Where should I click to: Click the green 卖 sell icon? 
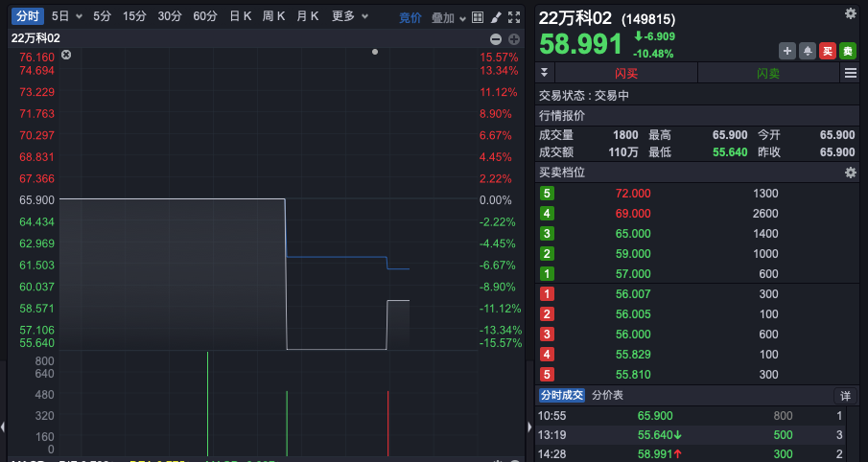click(x=848, y=52)
